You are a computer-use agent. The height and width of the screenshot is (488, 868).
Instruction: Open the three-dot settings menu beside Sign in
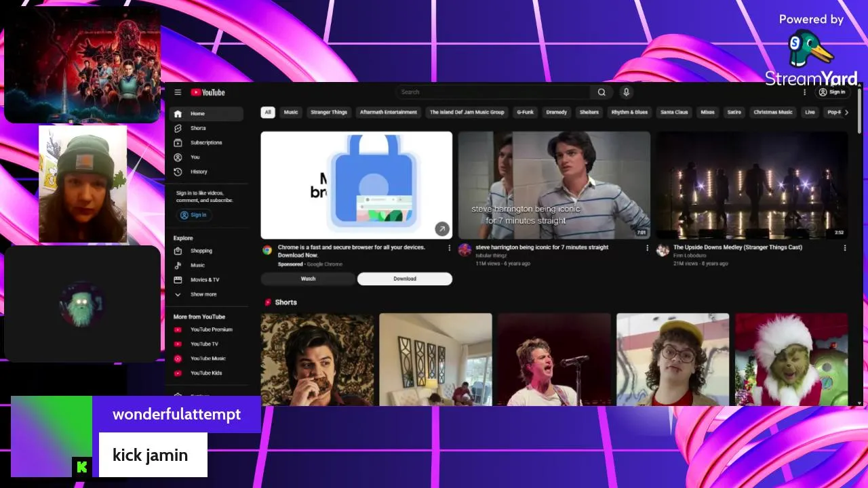coord(805,92)
